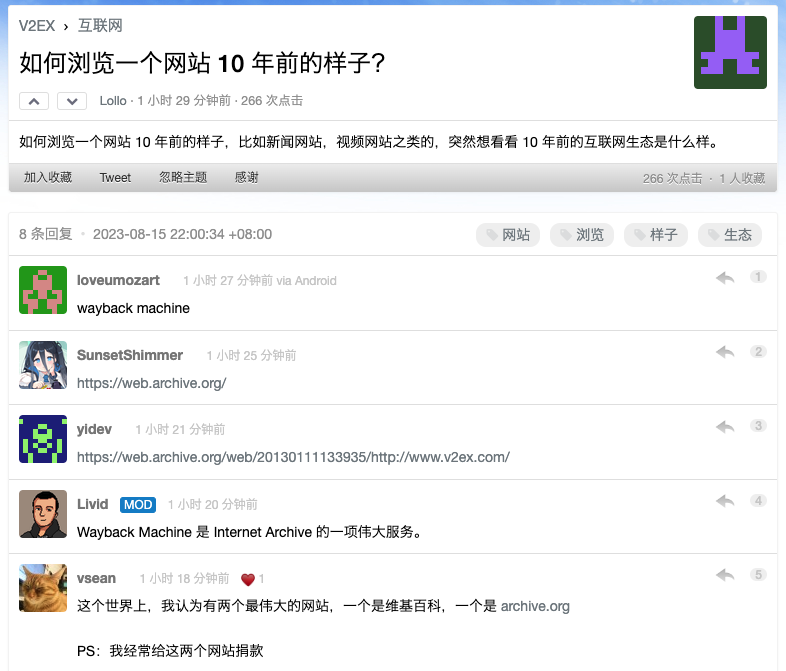
Task: Downvote the topic with the down arrow
Action: coord(72,101)
